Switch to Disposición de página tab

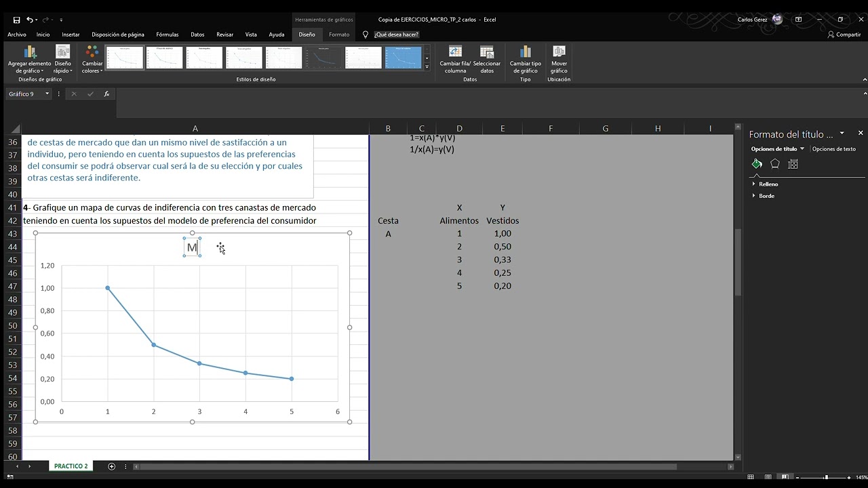click(118, 35)
